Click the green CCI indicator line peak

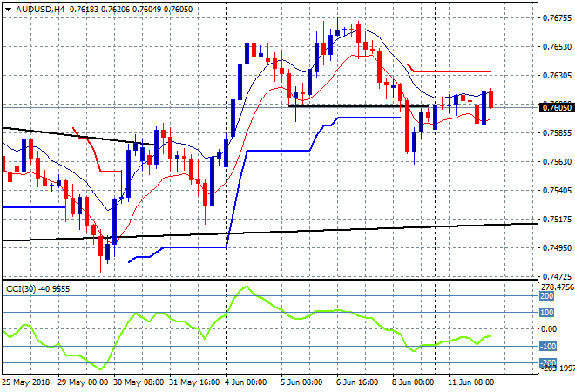[x=247, y=287]
